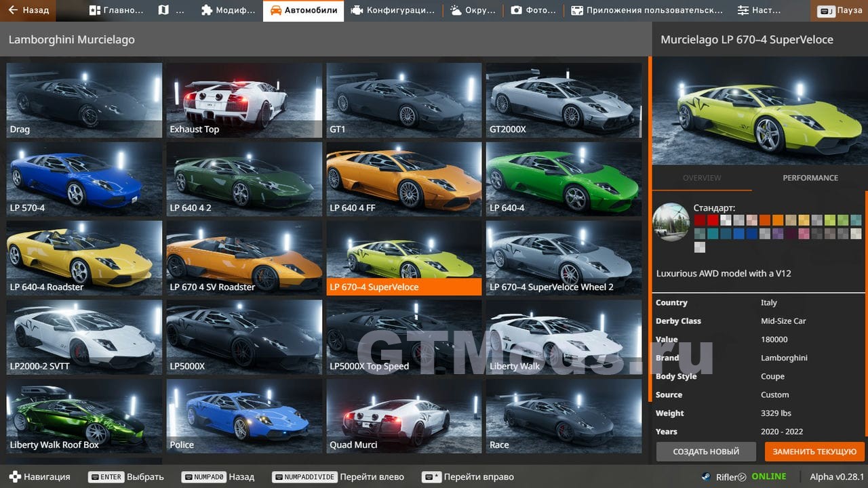The image size is (868, 488).
Task: Select the Quad Murci configuration
Action: coord(404,416)
